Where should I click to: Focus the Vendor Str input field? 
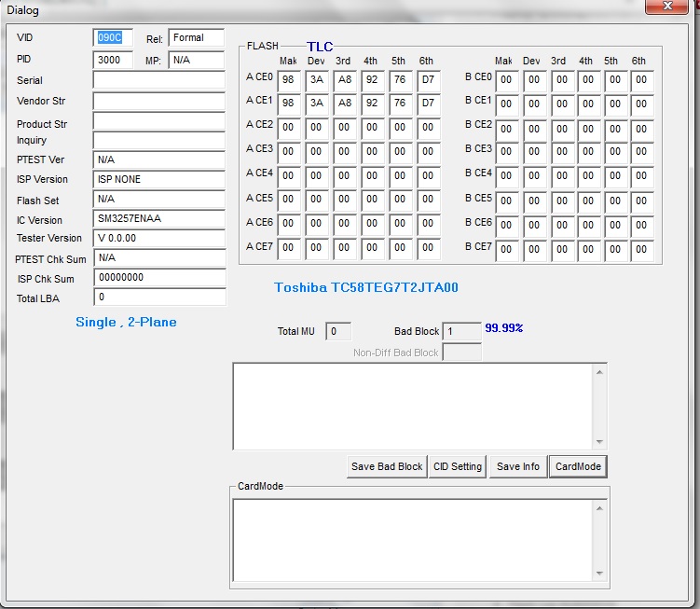pyautogui.click(x=159, y=101)
